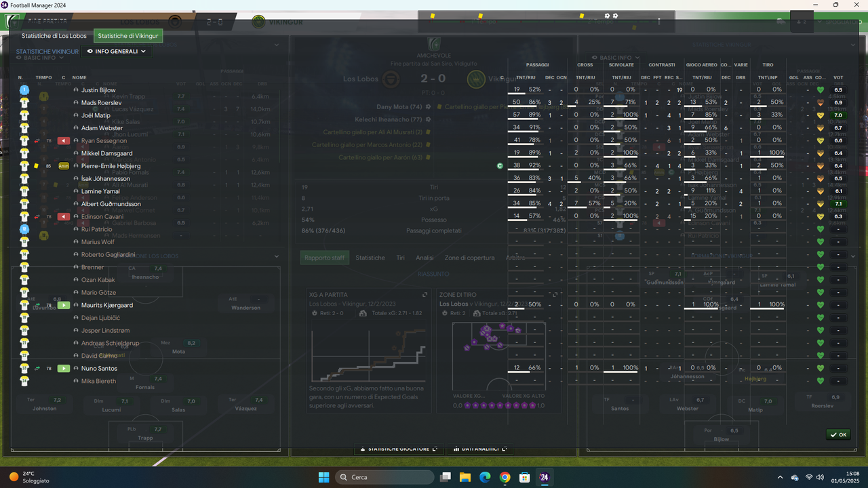
Task: Click the Amm badge in Højbjerg's row
Action: tap(64, 166)
